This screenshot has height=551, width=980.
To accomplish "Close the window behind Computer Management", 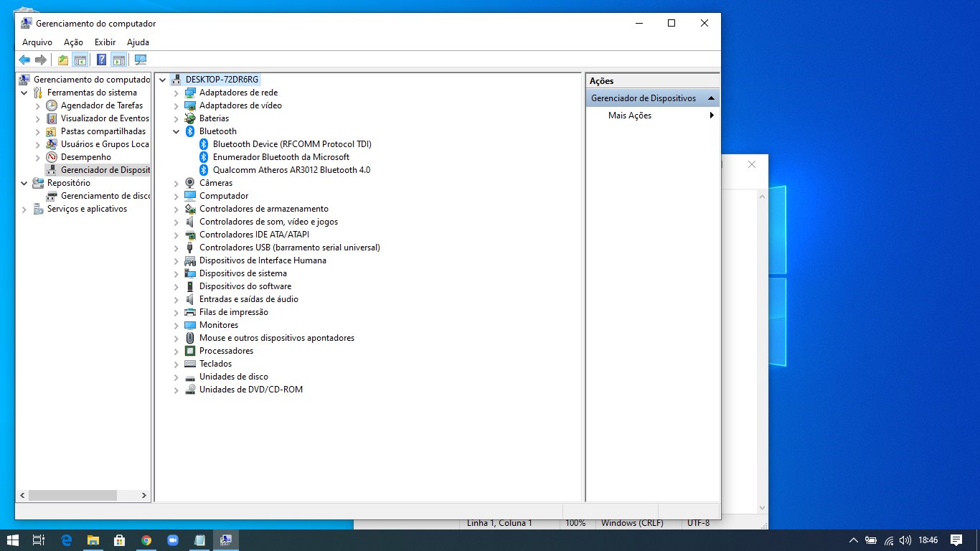I will click(x=752, y=164).
